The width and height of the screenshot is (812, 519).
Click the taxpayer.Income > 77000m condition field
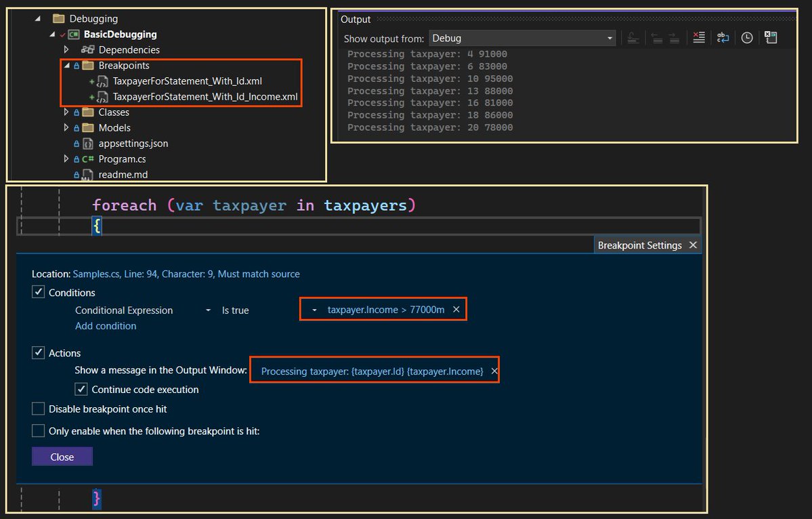(x=386, y=309)
